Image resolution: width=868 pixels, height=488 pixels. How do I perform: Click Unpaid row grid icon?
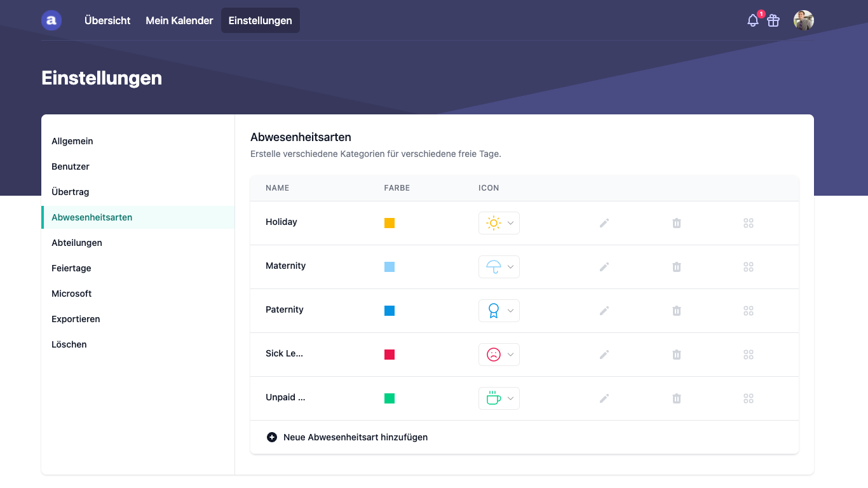pos(749,398)
